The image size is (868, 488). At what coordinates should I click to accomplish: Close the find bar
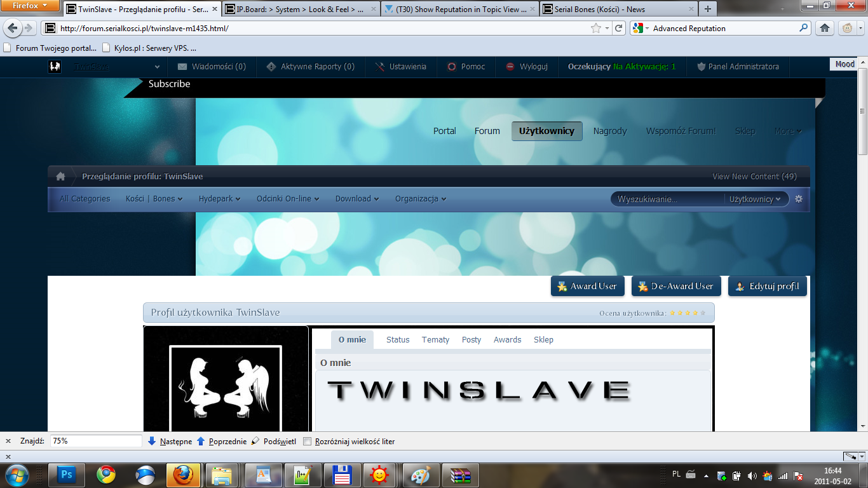pos(8,441)
